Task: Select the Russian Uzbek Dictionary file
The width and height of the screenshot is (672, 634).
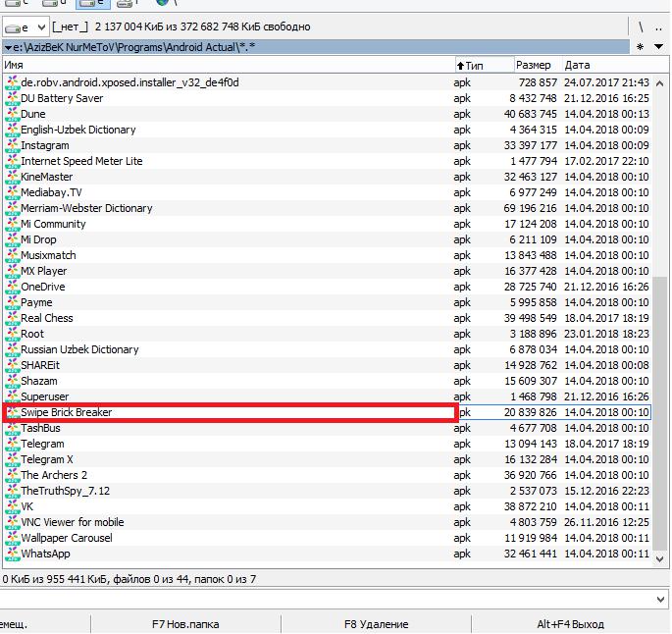Action: (x=79, y=349)
